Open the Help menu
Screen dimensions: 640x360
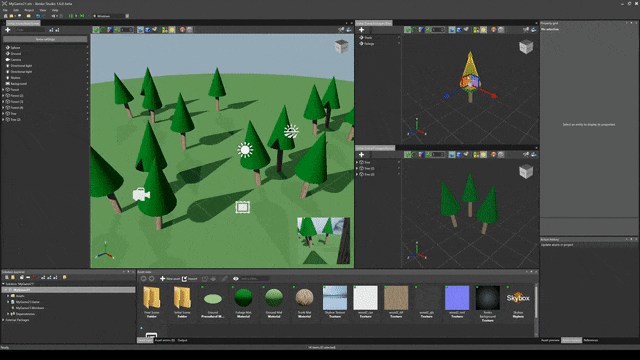[x=55, y=10]
